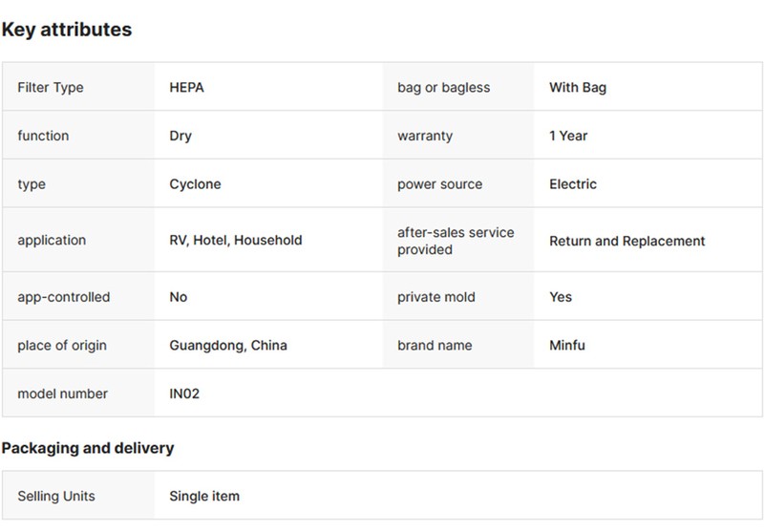Click the Single item value

tap(204, 497)
